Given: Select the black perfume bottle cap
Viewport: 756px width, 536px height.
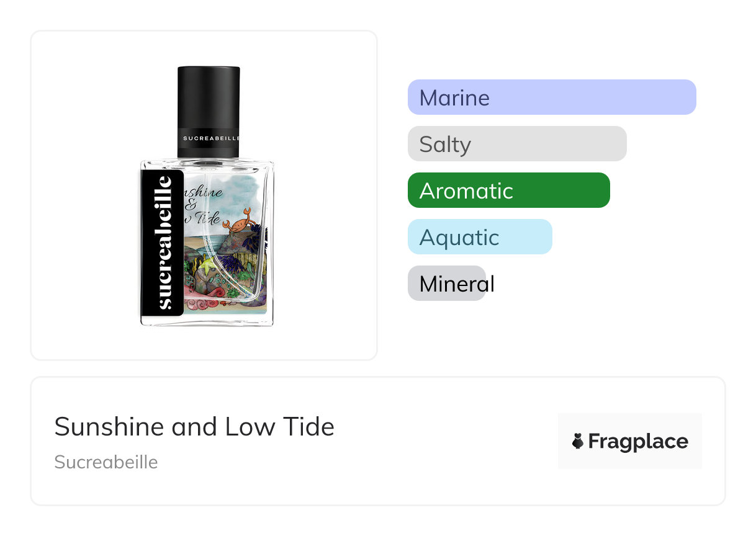Looking at the screenshot, I should click(209, 99).
